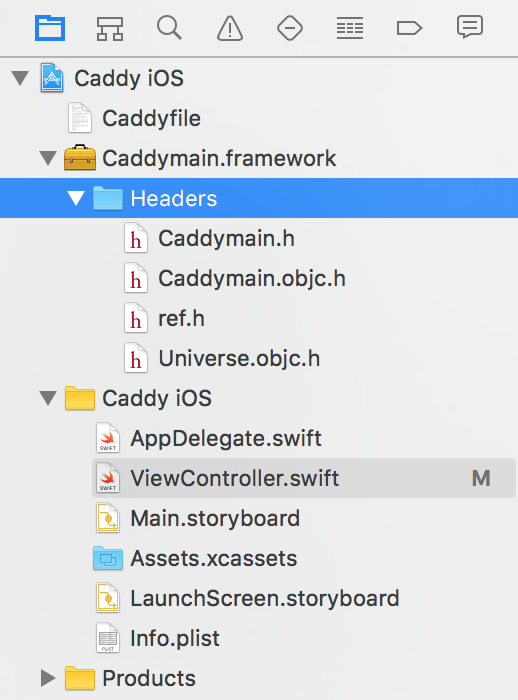Expand the Products folder
The height and width of the screenshot is (700, 518).
pyautogui.click(x=48, y=678)
